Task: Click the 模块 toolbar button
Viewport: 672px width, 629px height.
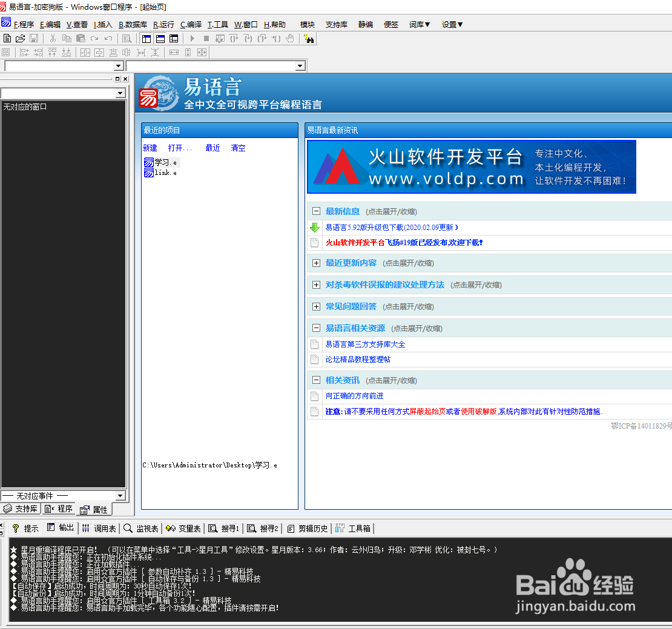Action: coord(308,24)
